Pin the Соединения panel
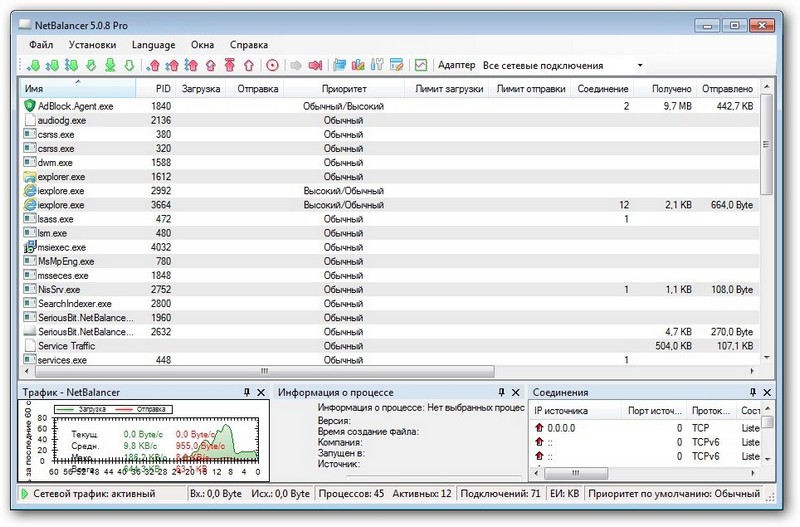This screenshot has height=527, width=800. pyautogui.click(x=753, y=392)
